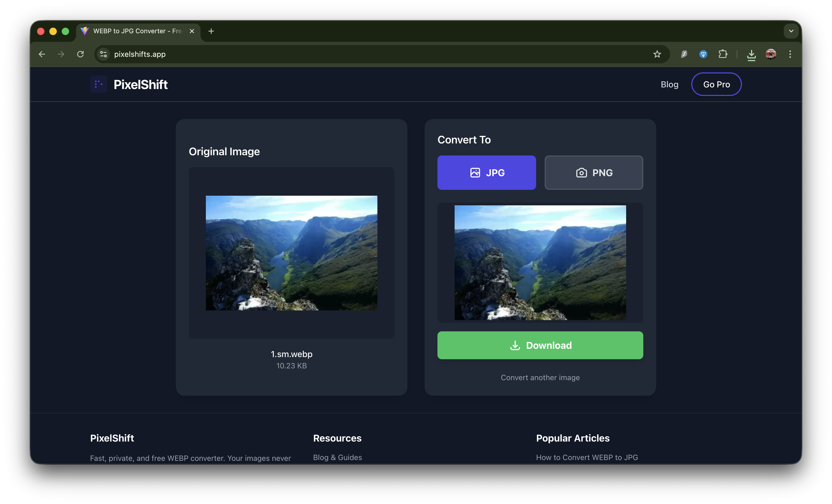Open the Chrome profile avatar
This screenshot has width=832, height=504.
click(x=771, y=54)
